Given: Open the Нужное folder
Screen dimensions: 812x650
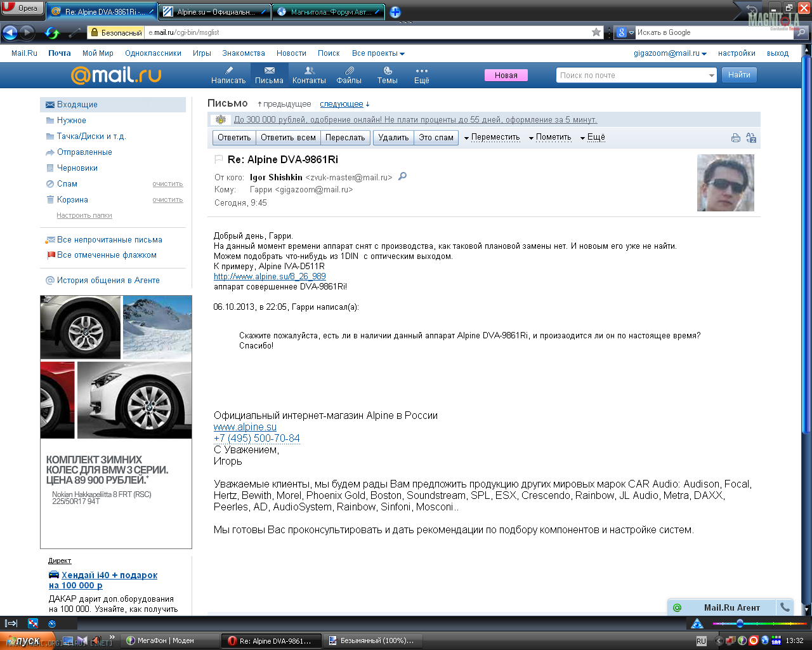Looking at the screenshot, I should (71, 120).
